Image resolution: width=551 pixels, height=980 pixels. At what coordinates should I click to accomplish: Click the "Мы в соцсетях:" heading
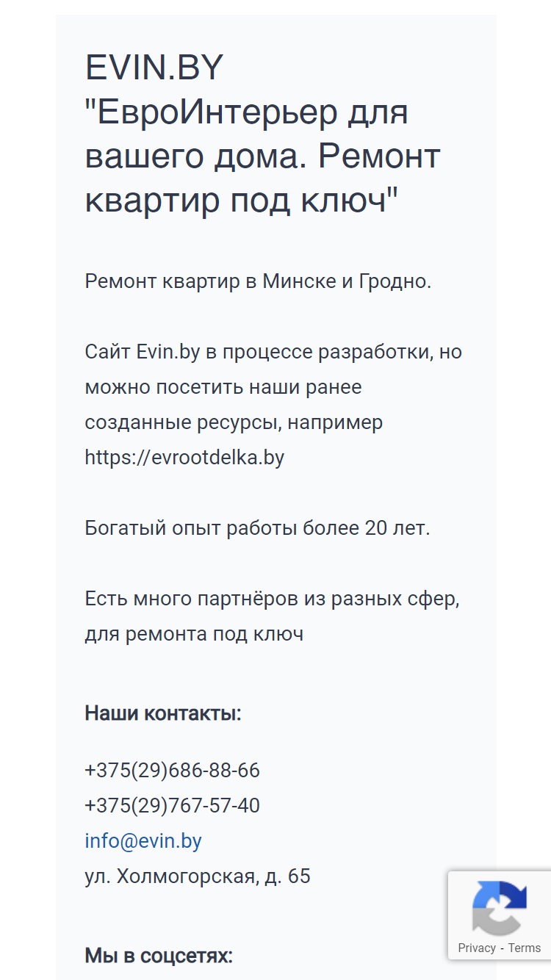159,956
